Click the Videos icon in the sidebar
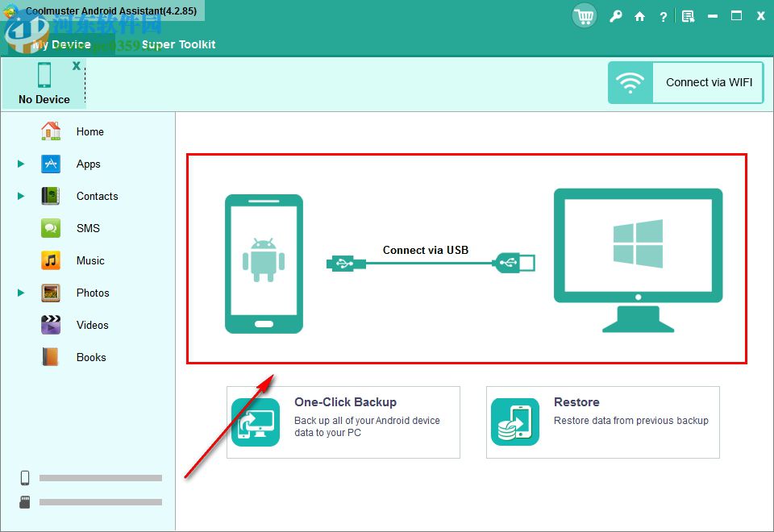The image size is (774, 532). tap(49, 325)
